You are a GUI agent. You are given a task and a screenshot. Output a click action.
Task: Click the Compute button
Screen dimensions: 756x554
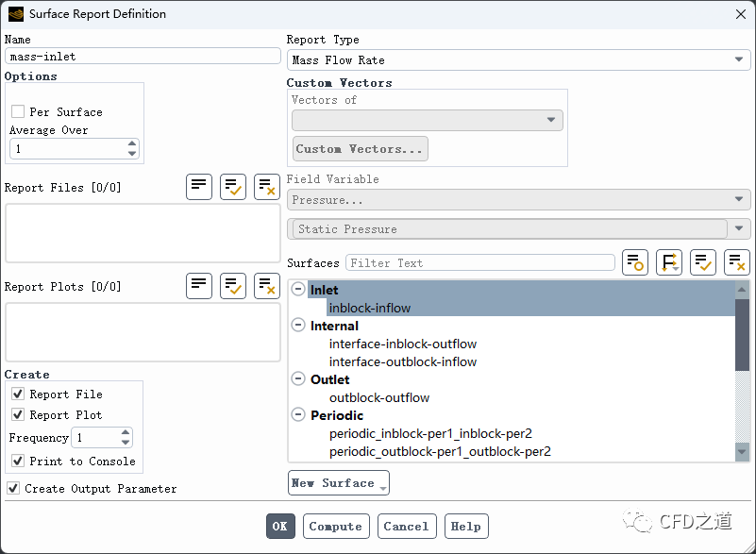click(336, 526)
